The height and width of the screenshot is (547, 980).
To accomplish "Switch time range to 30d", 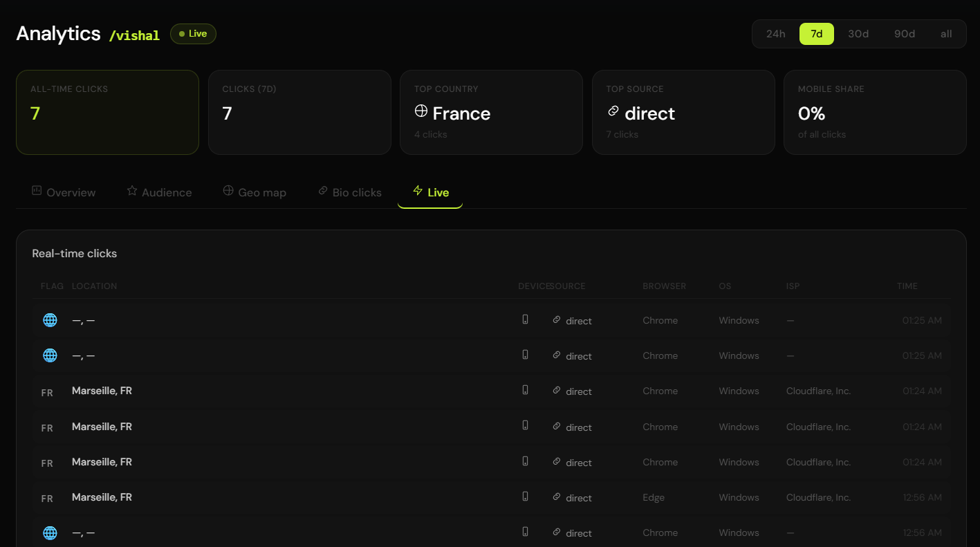I will click(x=858, y=34).
